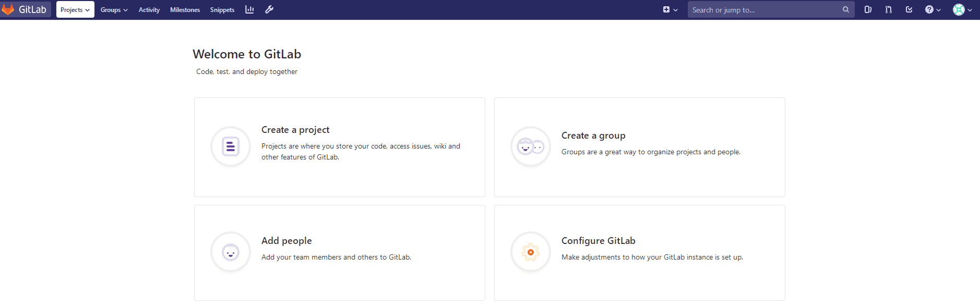This screenshot has height=307, width=980.
Task: Open the Help question mark dropdown
Action: coord(933,9)
